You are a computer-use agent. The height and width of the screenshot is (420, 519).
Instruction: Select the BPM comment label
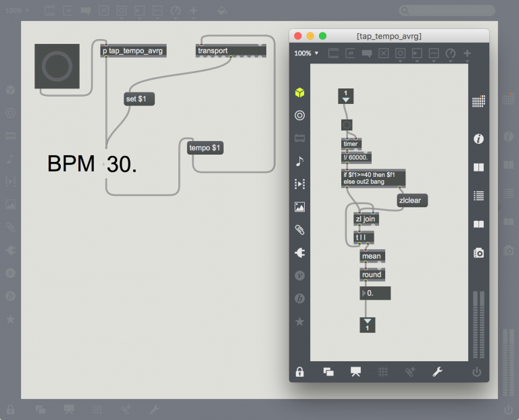[x=71, y=163]
